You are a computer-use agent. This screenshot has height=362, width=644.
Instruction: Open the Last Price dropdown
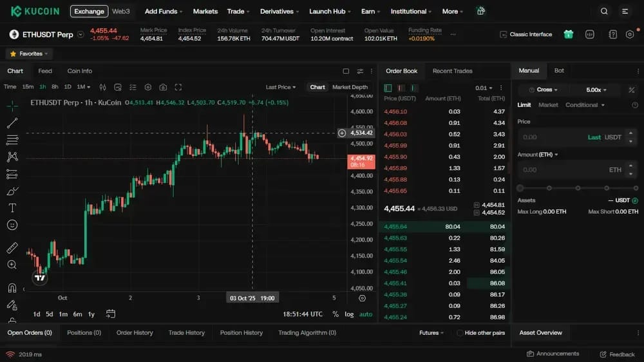[281, 87]
